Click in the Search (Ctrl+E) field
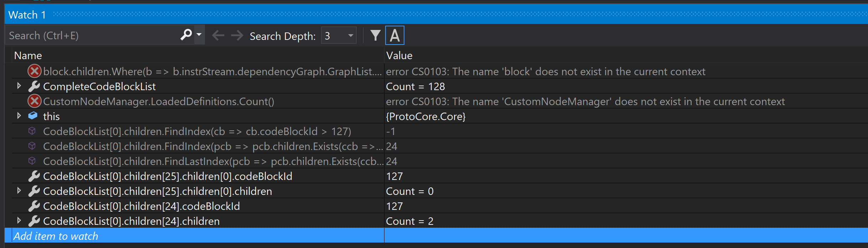Image resolution: width=868 pixels, height=248 pixels. pos(93,36)
